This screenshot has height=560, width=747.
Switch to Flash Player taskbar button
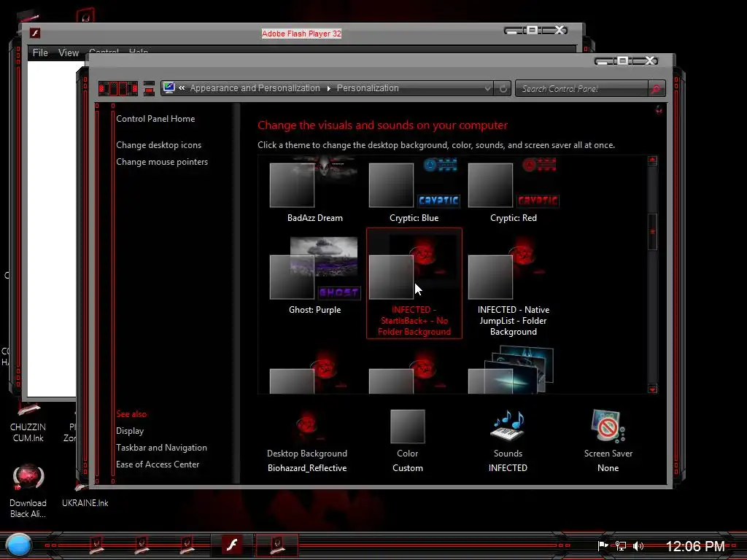coord(231,545)
